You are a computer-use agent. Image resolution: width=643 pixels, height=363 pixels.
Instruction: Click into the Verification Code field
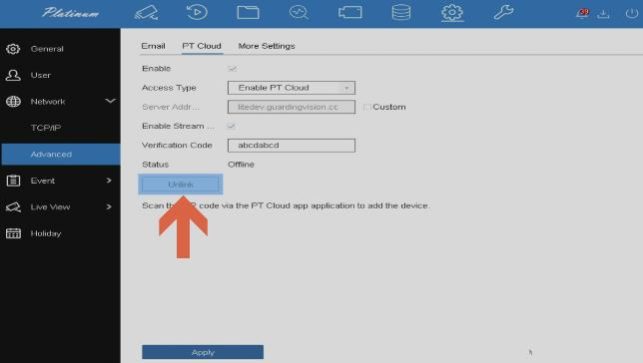pyautogui.click(x=292, y=145)
